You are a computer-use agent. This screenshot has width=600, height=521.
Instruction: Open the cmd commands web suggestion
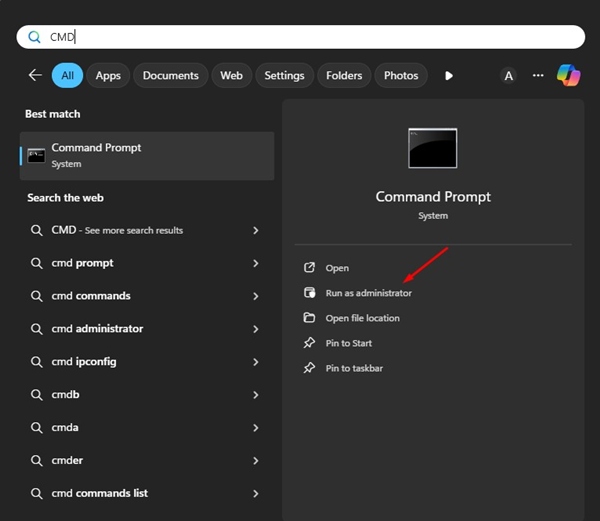click(147, 296)
